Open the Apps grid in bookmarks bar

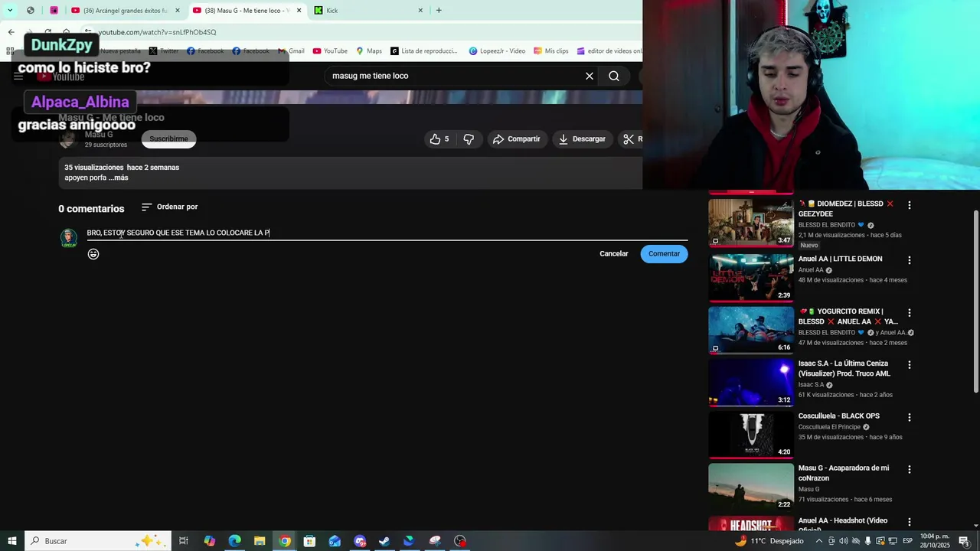click(10, 51)
